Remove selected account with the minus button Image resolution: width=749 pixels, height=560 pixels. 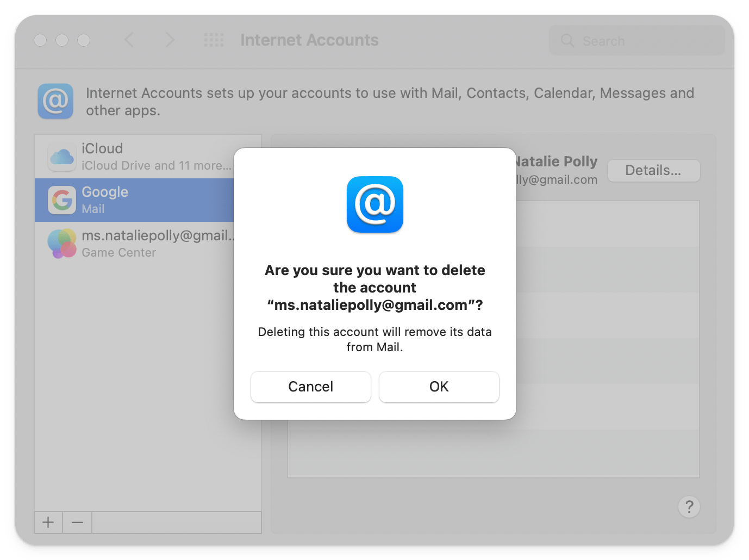click(x=77, y=522)
